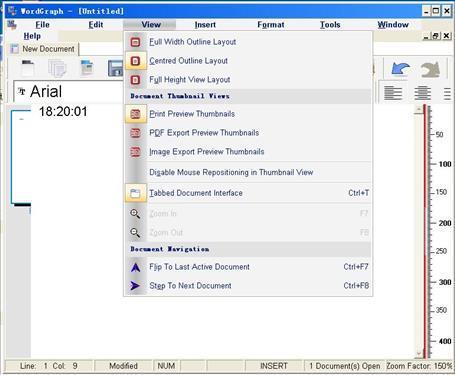This screenshot has width=455, height=375.
Task: Click the Step To Next Document arrow icon
Action: pyautogui.click(x=135, y=286)
